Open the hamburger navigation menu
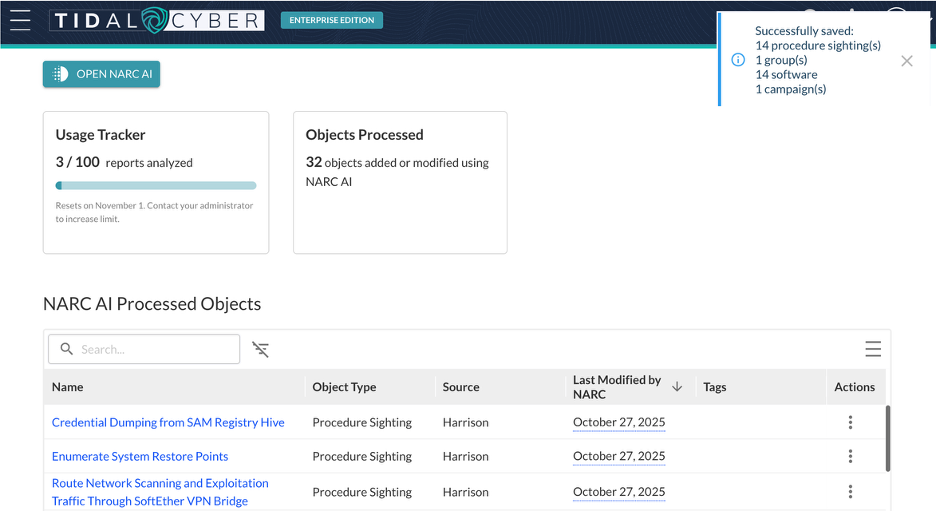Screen dimensions: 936x512 click(20, 20)
